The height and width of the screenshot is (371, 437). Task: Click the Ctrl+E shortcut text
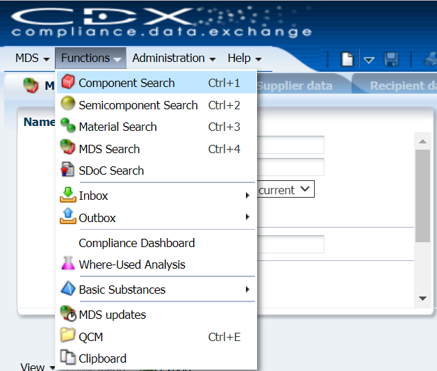point(224,337)
